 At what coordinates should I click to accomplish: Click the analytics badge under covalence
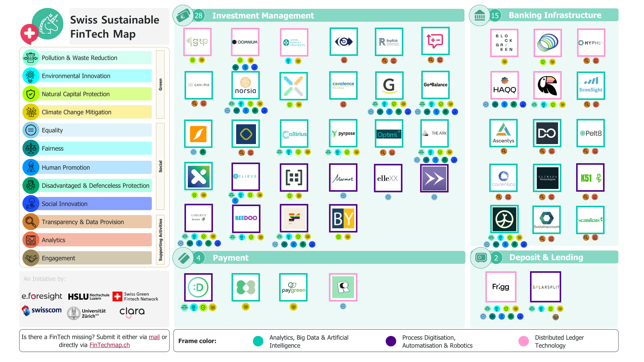tap(343, 104)
